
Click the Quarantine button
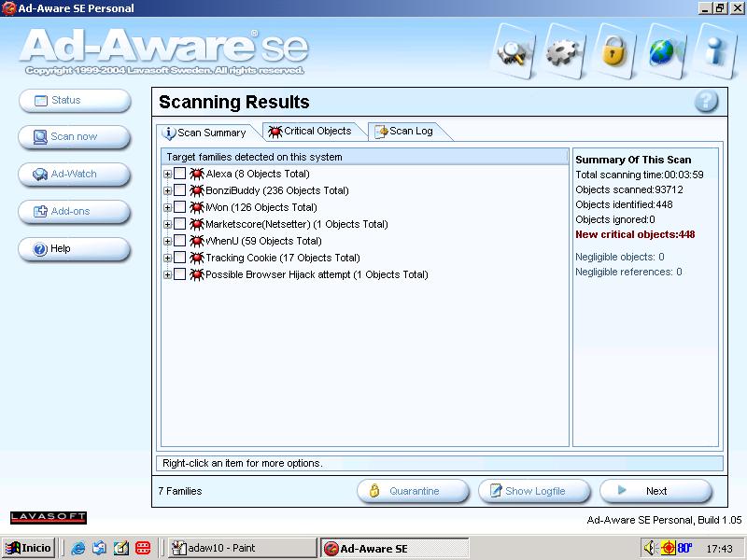pos(413,491)
